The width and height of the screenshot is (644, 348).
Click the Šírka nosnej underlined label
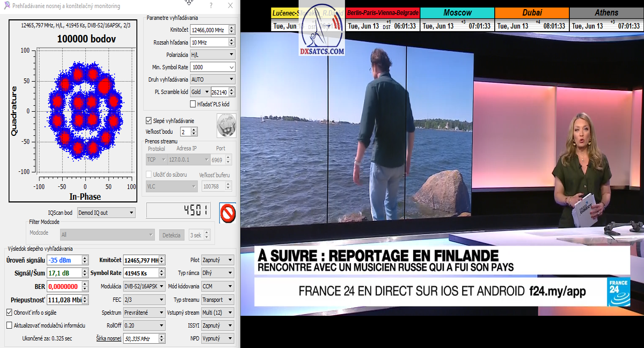108,338
